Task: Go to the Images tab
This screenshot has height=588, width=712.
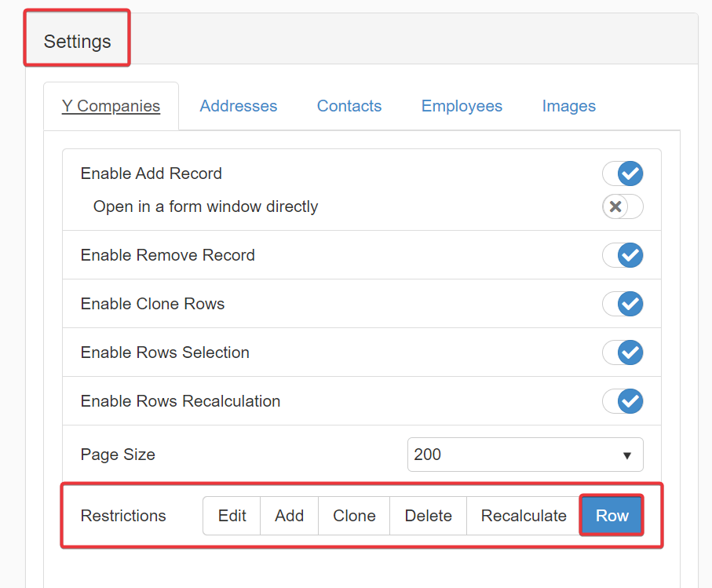Action: point(568,106)
